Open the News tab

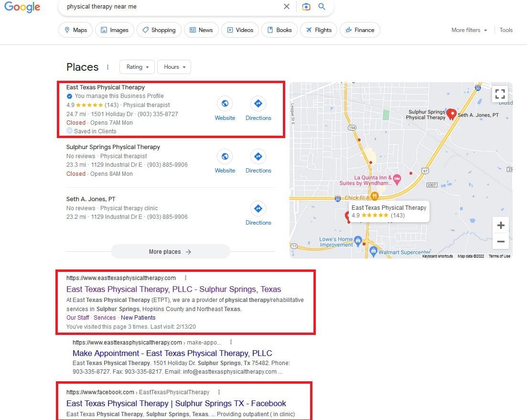coord(201,30)
